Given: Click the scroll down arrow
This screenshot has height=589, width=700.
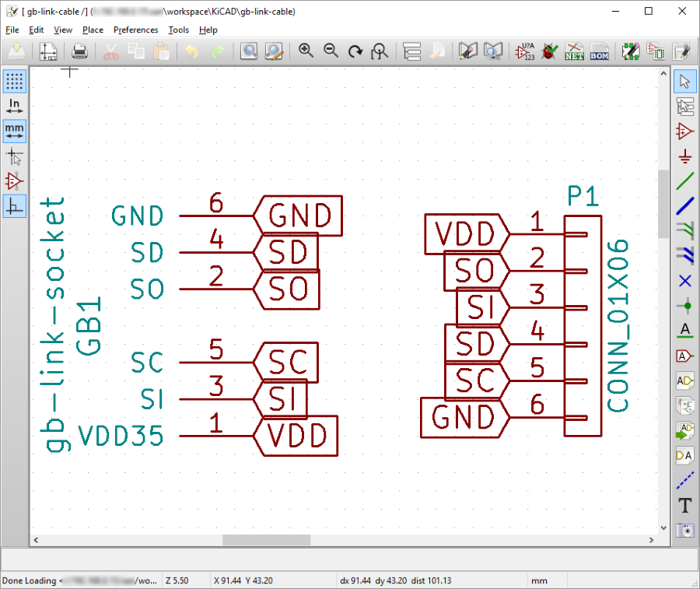Looking at the screenshot, I should [663, 528].
